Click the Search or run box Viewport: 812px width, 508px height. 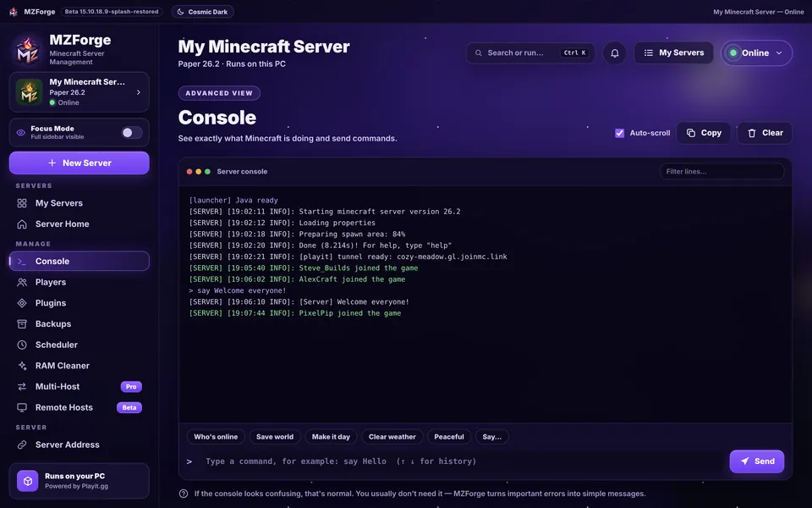click(x=530, y=52)
